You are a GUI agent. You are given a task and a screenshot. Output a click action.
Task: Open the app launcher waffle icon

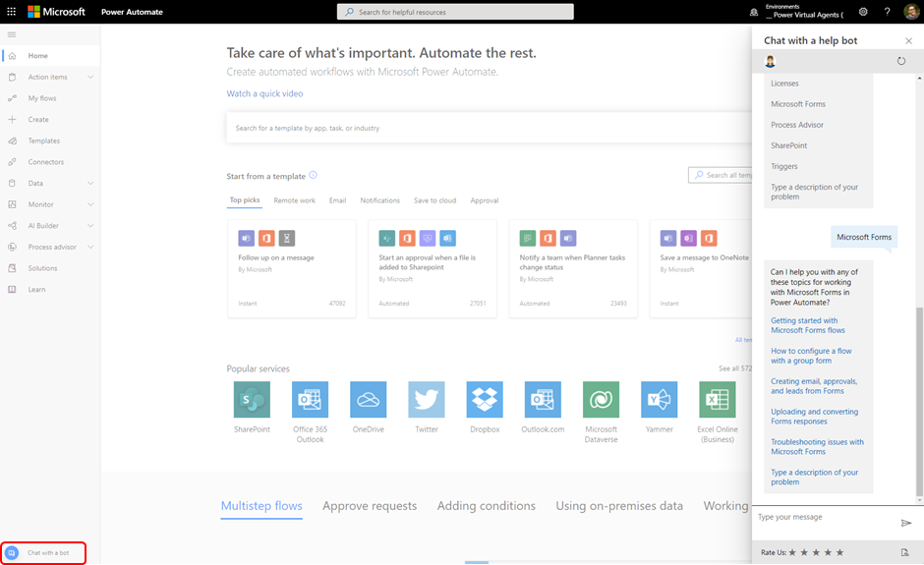(11, 11)
